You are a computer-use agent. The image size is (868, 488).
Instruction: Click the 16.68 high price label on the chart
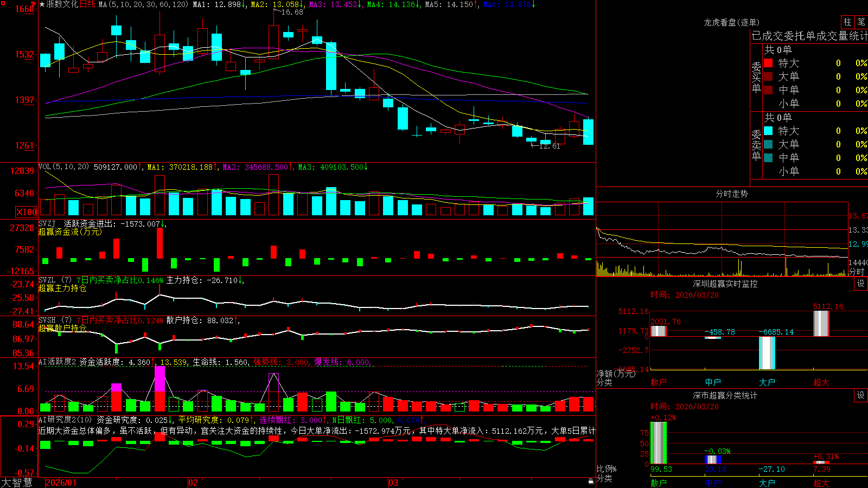click(292, 12)
